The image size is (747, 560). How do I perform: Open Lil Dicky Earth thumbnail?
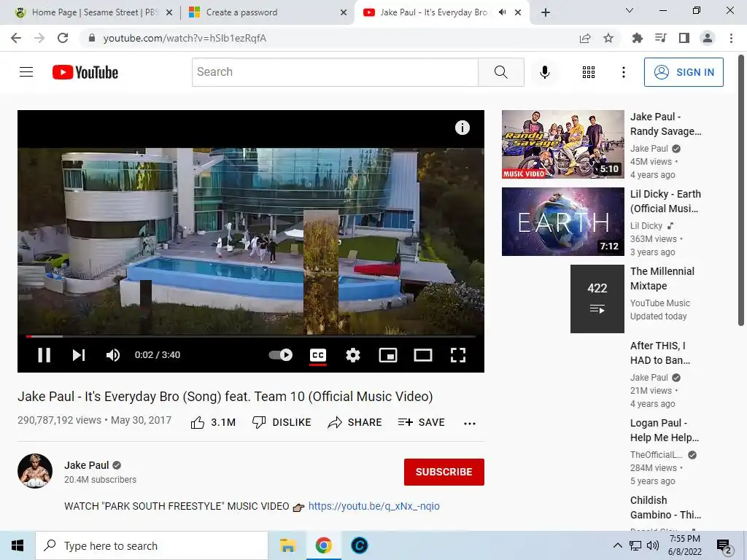point(562,222)
